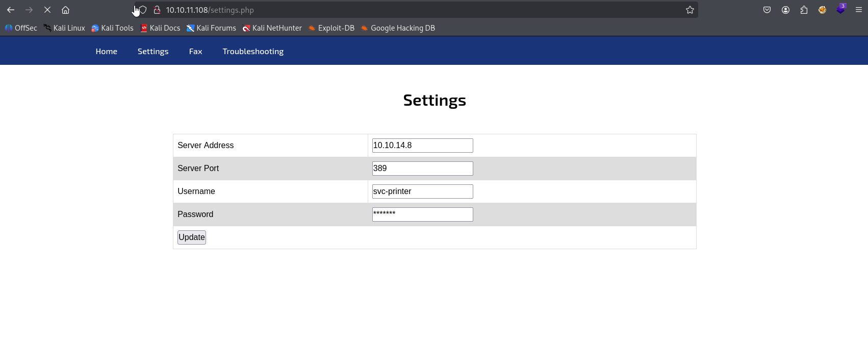The height and width of the screenshot is (359, 868).
Task: Open the Google Hacking DB bookmark
Action: click(x=398, y=28)
